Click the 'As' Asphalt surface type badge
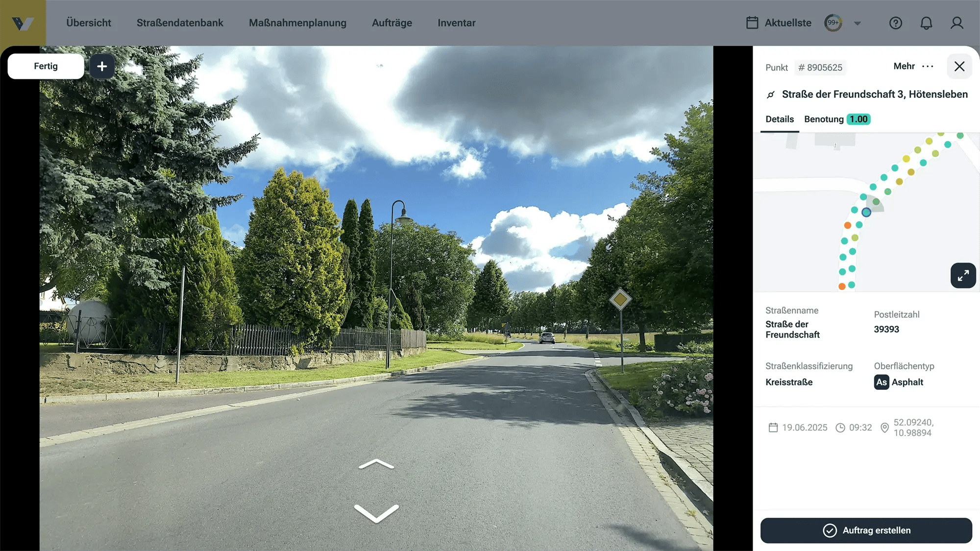This screenshot has height=551, width=980. [x=882, y=383]
